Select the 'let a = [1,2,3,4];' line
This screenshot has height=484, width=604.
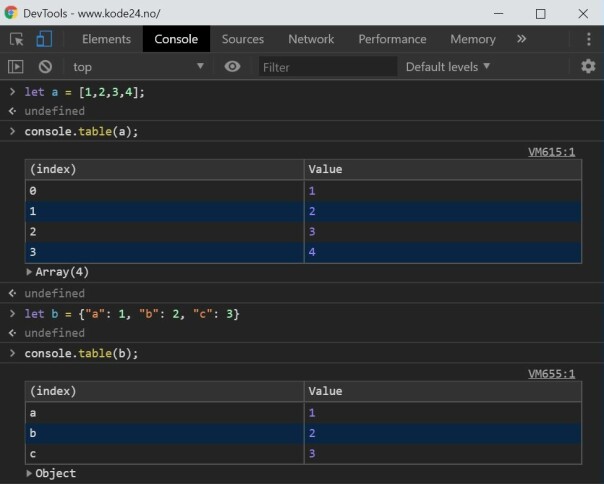[84, 92]
